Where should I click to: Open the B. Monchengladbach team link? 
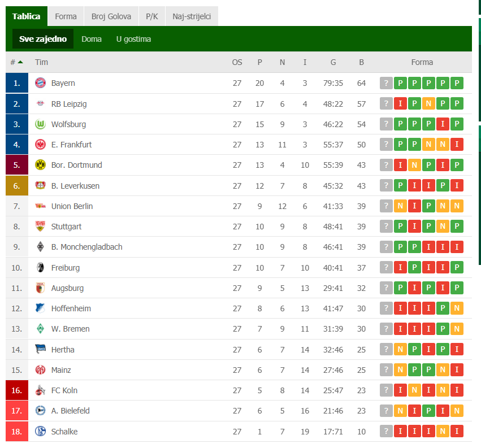click(x=86, y=247)
